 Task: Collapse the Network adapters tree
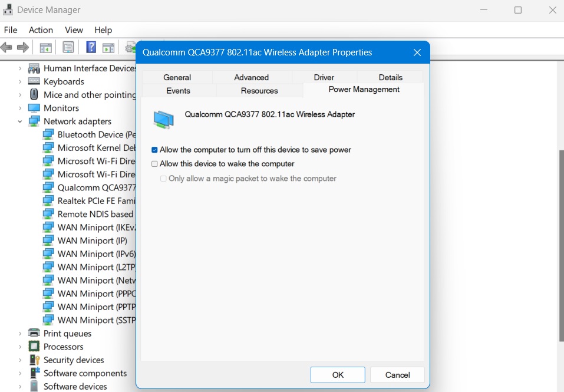[x=19, y=121]
